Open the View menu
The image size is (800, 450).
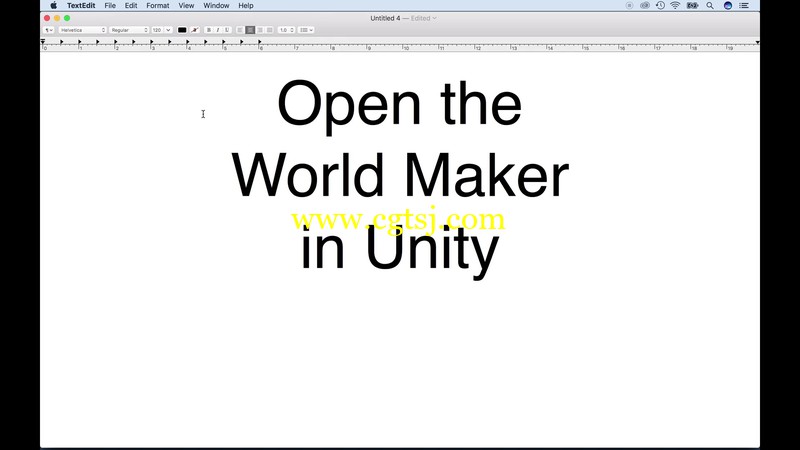(x=186, y=6)
